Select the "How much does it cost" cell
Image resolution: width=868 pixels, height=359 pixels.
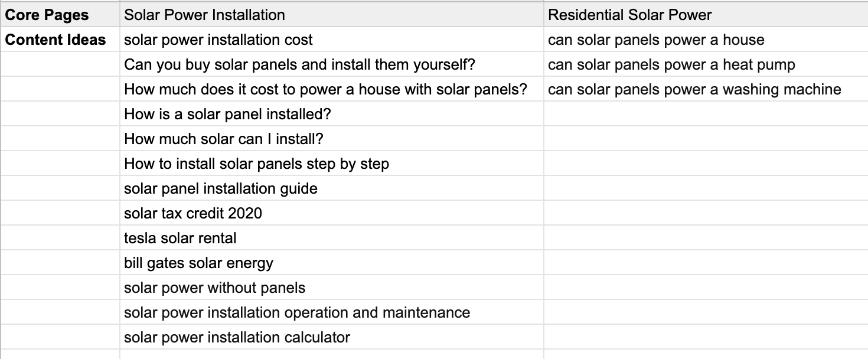point(325,89)
